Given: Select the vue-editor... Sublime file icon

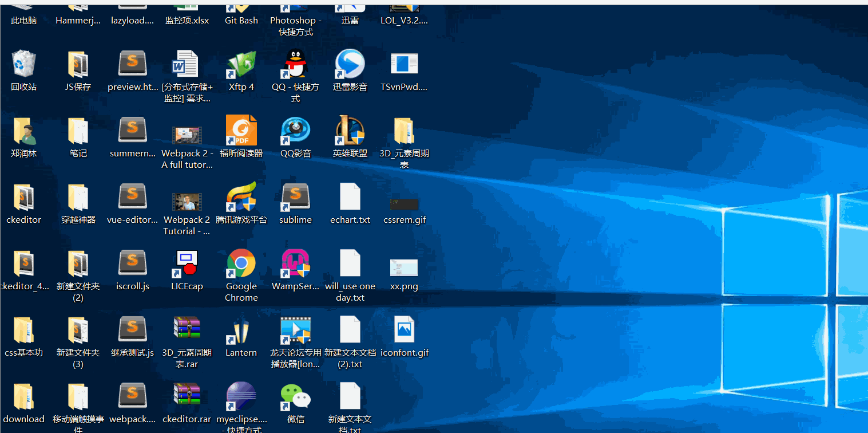Looking at the screenshot, I should (132, 196).
